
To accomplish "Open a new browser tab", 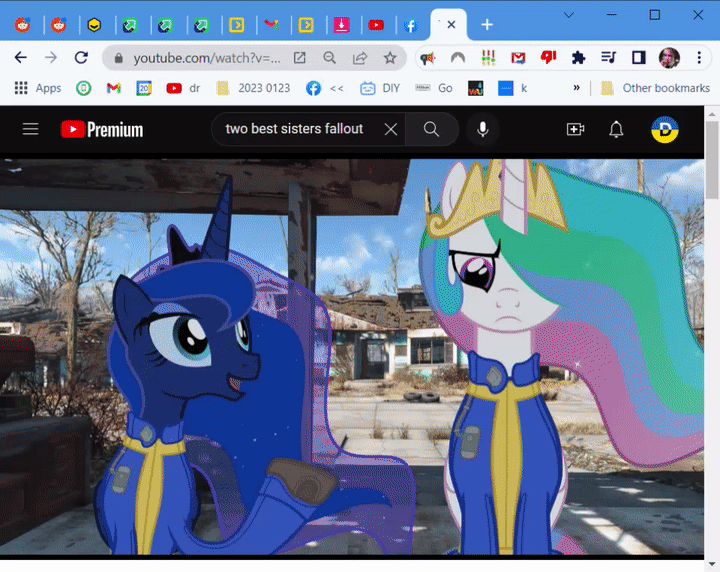I will (487, 25).
